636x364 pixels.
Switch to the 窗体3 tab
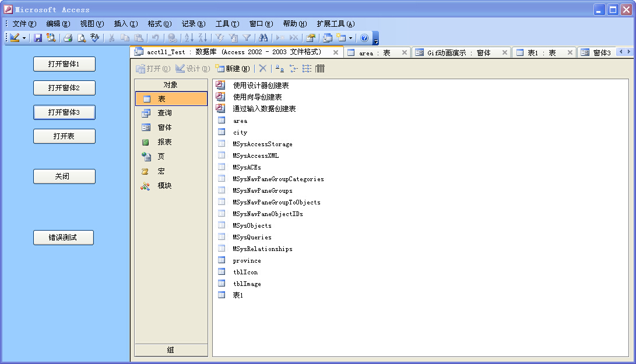pos(596,52)
